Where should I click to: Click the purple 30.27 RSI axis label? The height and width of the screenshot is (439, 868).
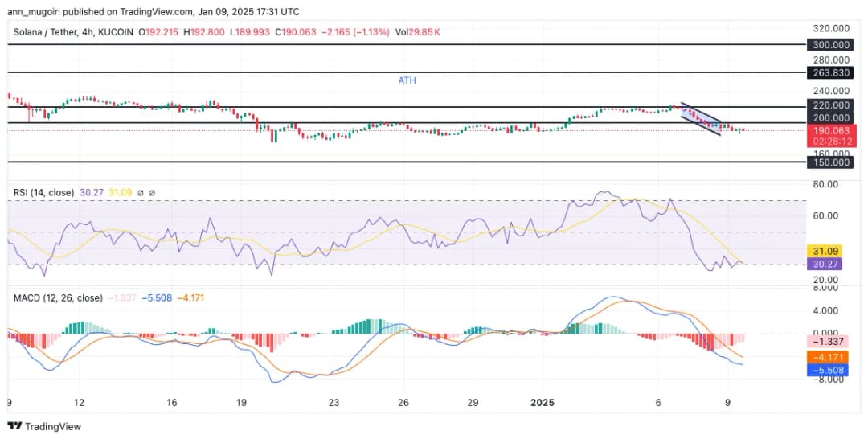pos(828,263)
